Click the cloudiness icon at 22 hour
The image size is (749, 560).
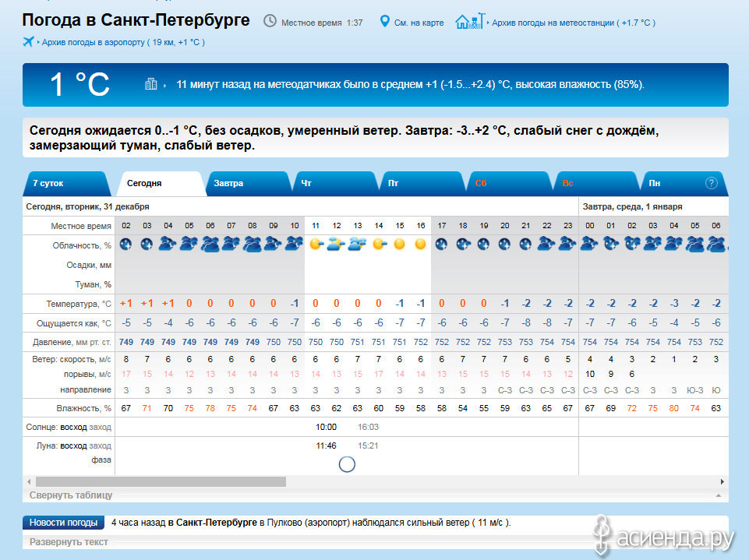pos(546,245)
